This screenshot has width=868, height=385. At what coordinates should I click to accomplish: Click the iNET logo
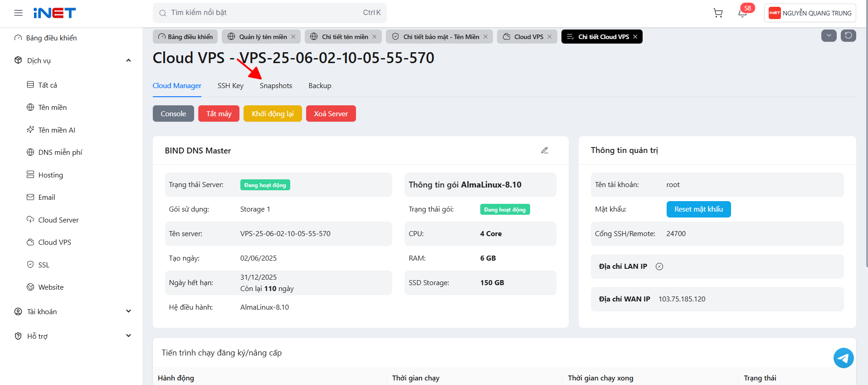[54, 13]
